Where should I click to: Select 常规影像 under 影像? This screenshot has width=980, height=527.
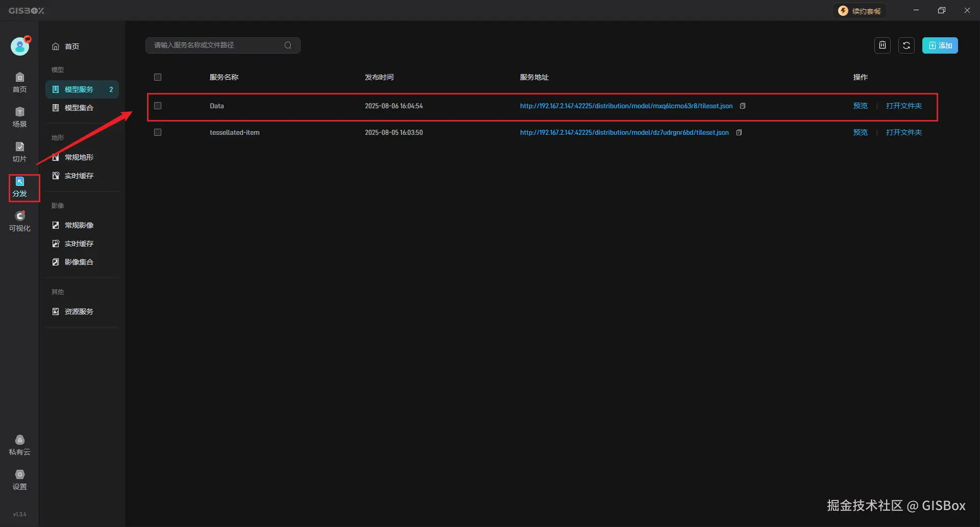point(82,225)
